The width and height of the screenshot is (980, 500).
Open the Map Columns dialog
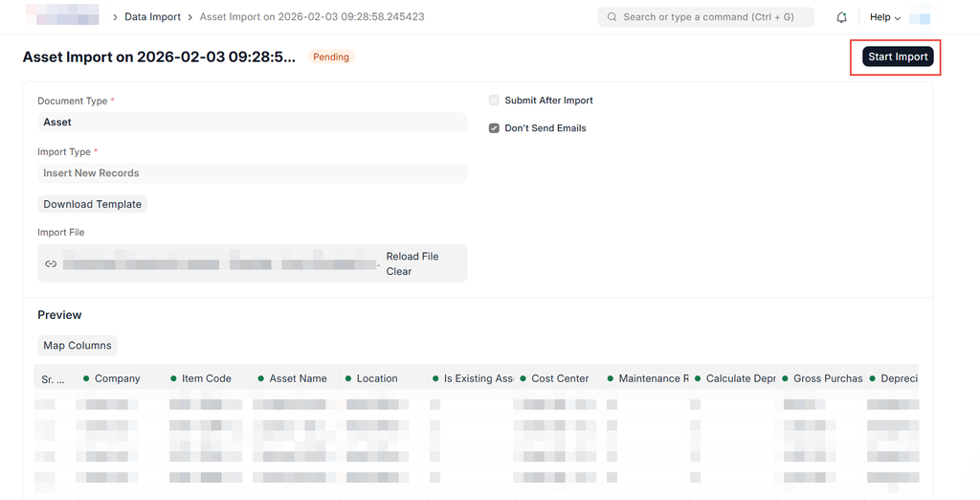[78, 346]
